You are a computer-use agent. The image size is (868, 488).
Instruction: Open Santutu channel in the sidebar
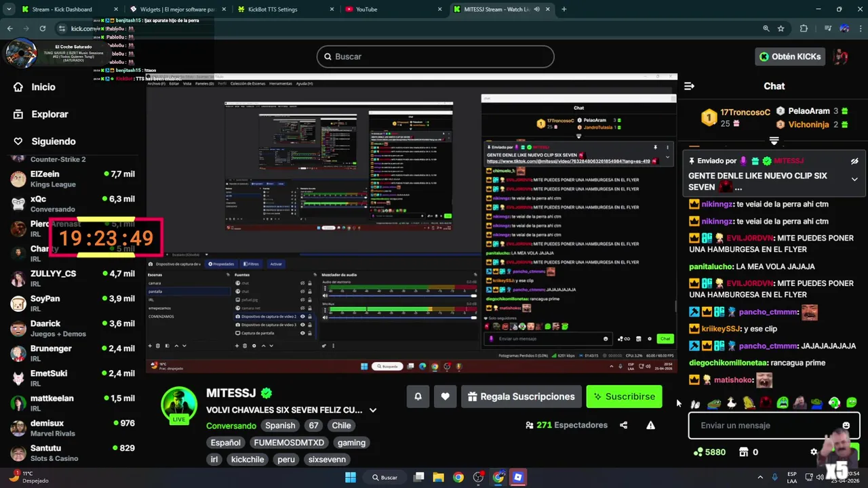click(73, 453)
